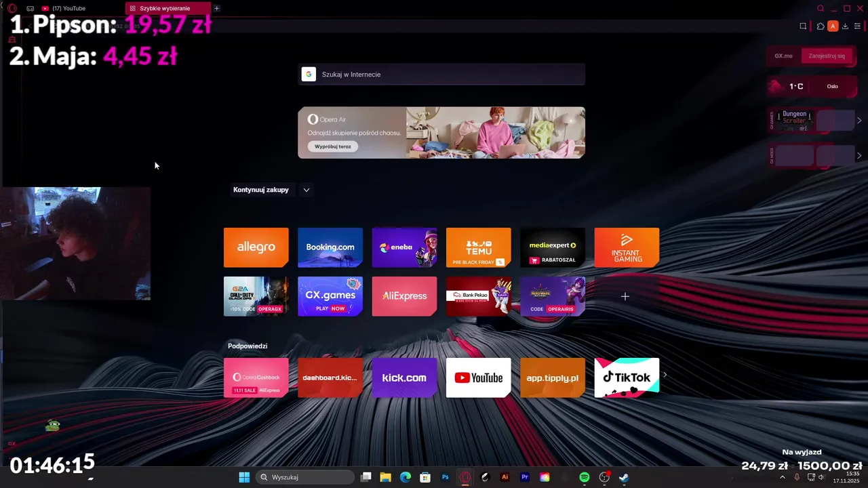Open the Dungeon Scroller game card

[x=794, y=120]
